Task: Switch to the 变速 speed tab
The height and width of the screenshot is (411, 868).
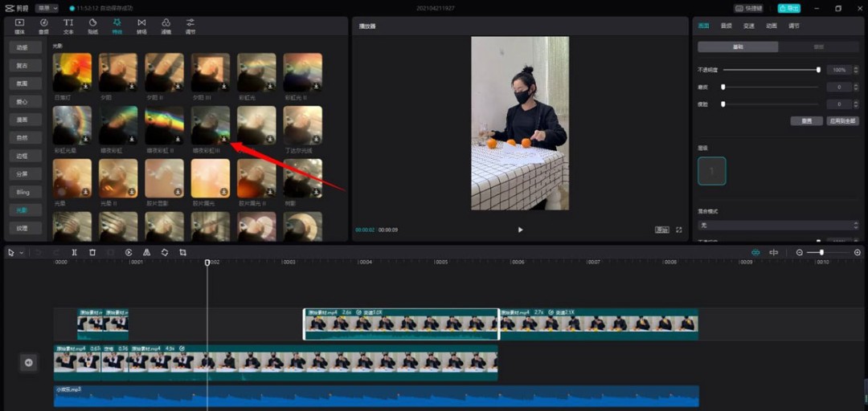Action: click(749, 26)
